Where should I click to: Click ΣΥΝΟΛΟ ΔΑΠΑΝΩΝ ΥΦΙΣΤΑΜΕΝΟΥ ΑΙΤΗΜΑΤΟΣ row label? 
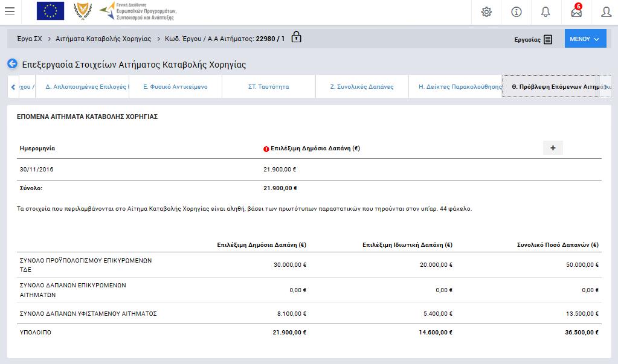click(88, 313)
